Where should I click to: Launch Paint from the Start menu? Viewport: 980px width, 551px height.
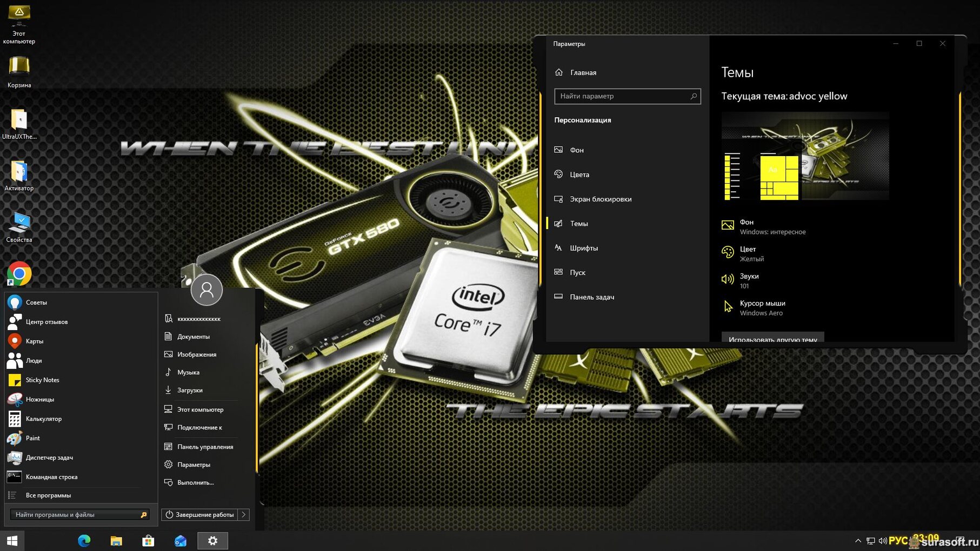click(81, 438)
